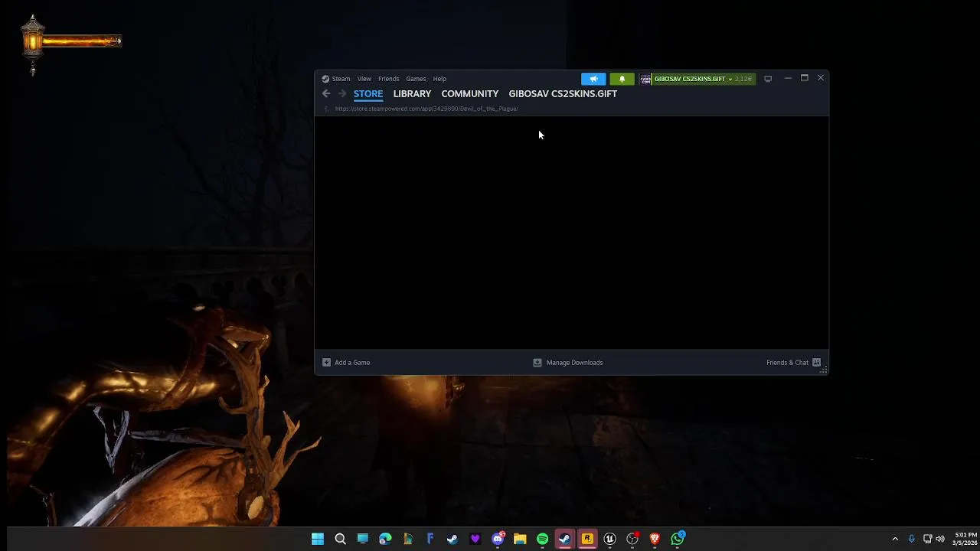Open the Help menu

(x=439, y=79)
